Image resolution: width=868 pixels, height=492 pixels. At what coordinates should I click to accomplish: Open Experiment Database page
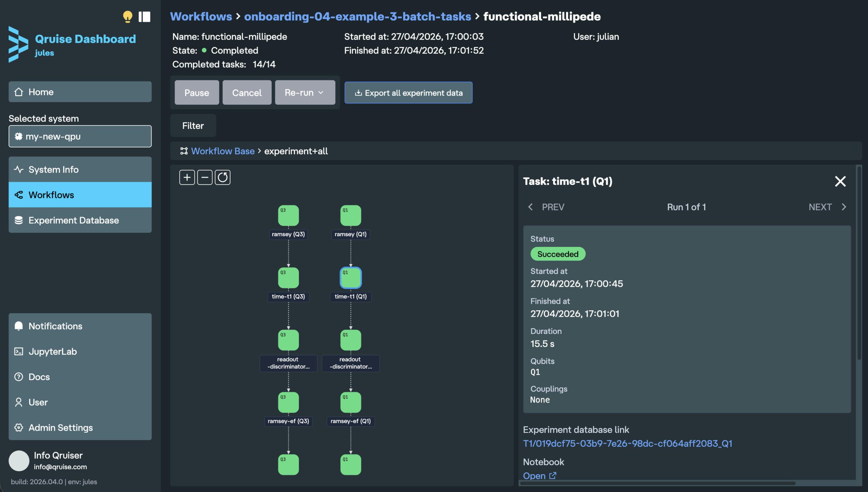[x=80, y=220]
